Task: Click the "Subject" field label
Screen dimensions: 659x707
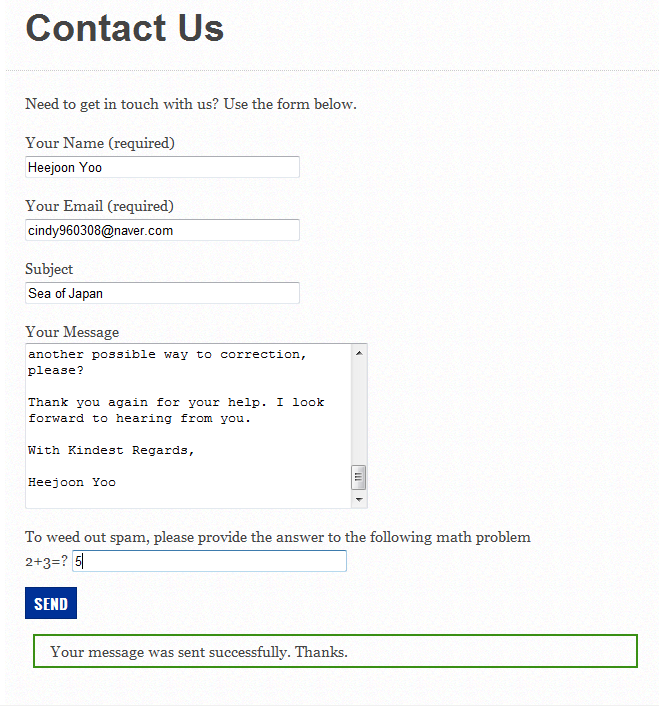Action: [49, 269]
